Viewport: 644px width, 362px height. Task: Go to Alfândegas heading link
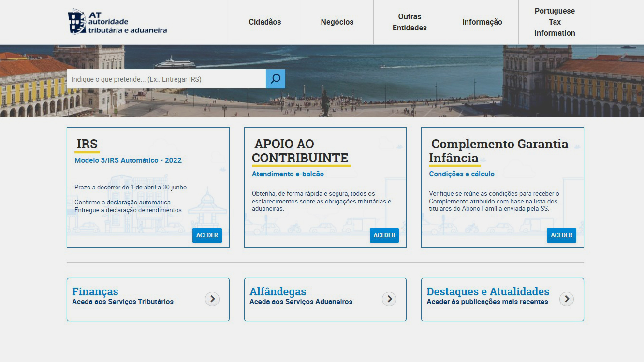278,291
